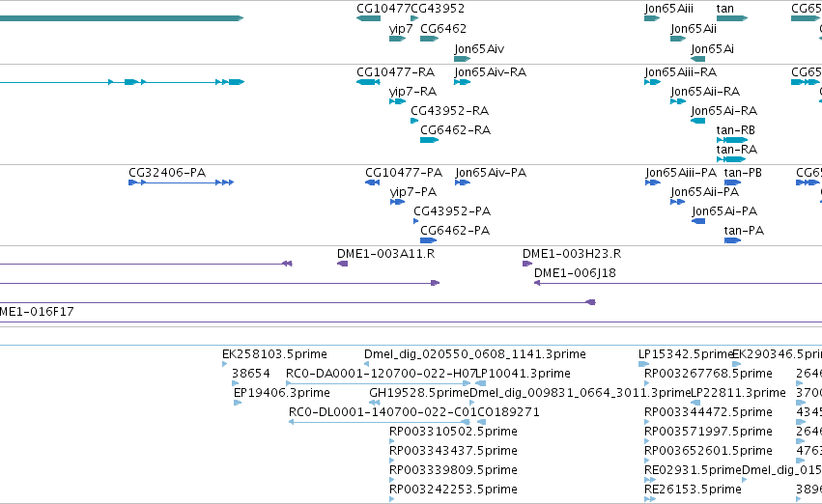The image size is (822, 504).
Task: Click transcript yip7-RA
Action: click(x=412, y=91)
